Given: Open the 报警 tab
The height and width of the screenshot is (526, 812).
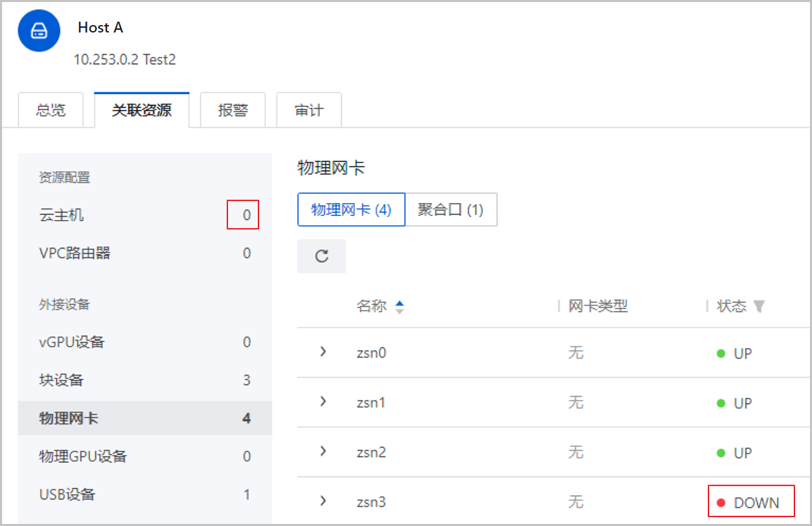Looking at the screenshot, I should coord(233,110).
